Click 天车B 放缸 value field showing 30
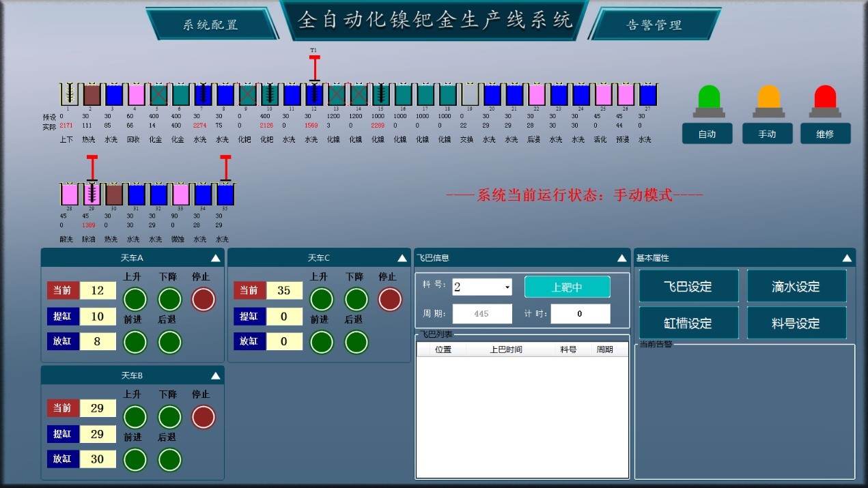 [x=98, y=459]
